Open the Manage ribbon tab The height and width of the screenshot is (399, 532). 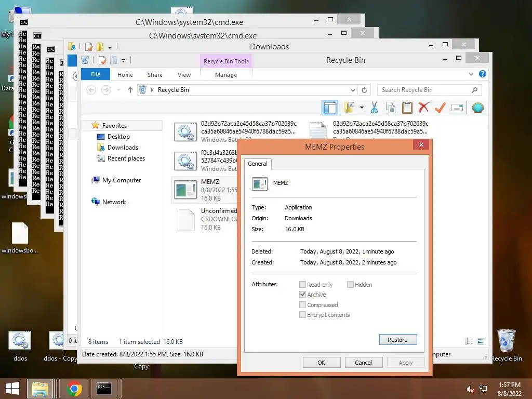(226, 75)
